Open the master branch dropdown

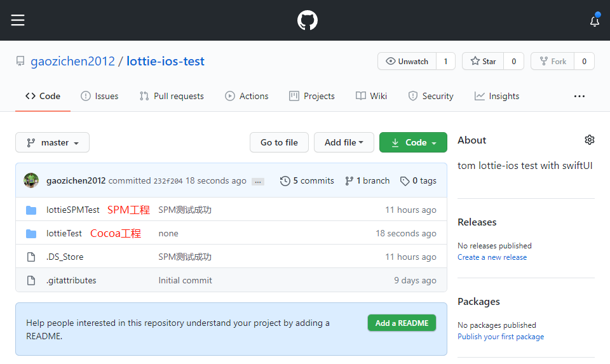53,143
